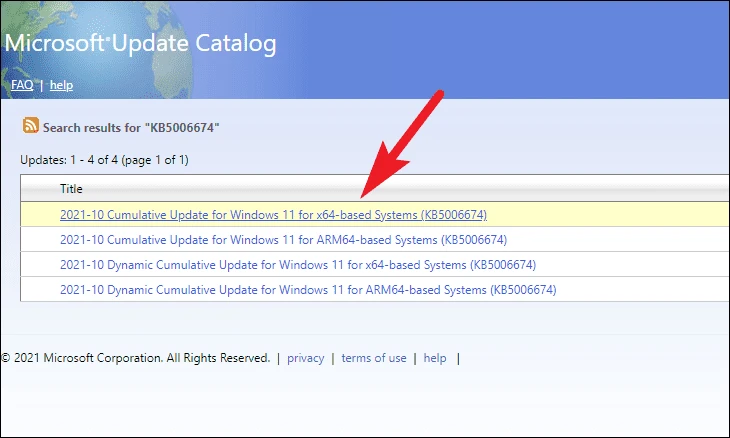Viewport: 730px width, 438px height.
Task: Open Cumulative Update for x64-based Systems link
Action: [273, 215]
